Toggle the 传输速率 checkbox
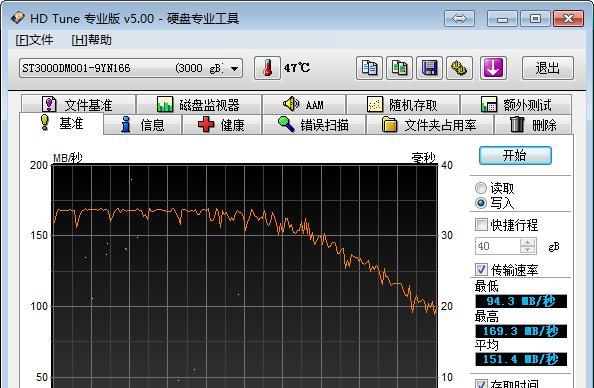 click(x=481, y=270)
